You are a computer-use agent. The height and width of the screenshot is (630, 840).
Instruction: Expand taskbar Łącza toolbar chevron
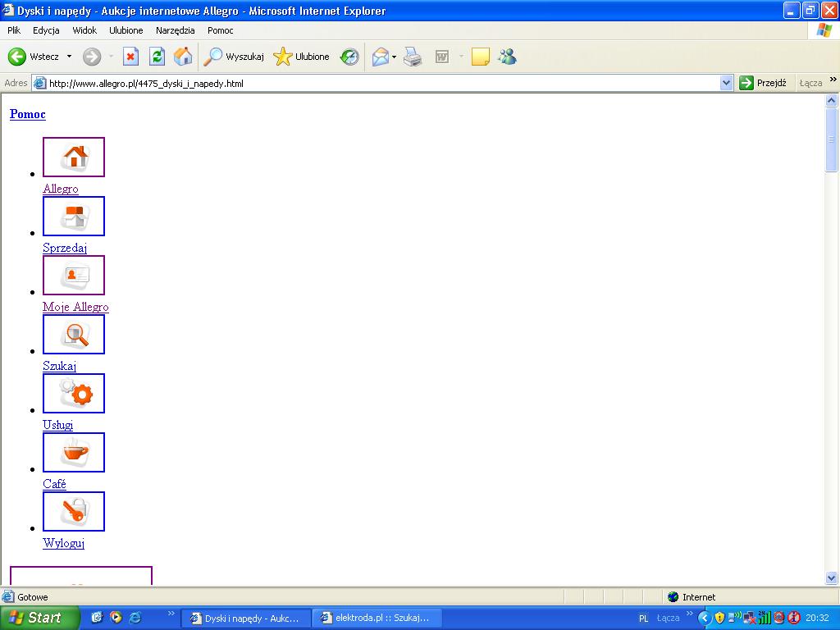click(689, 614)
